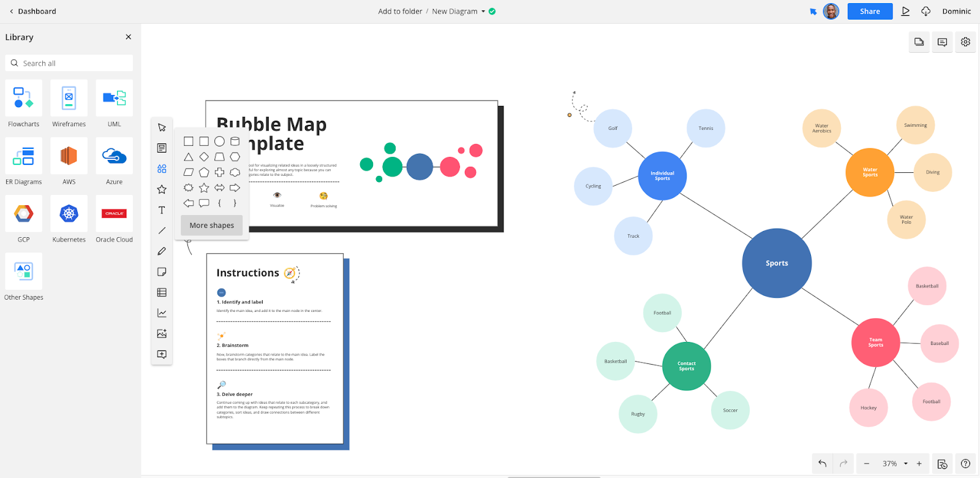The width and height of the screenshot is (980, 478).
Task: Insert a table using the toolbar
Action: click(162, 292)
